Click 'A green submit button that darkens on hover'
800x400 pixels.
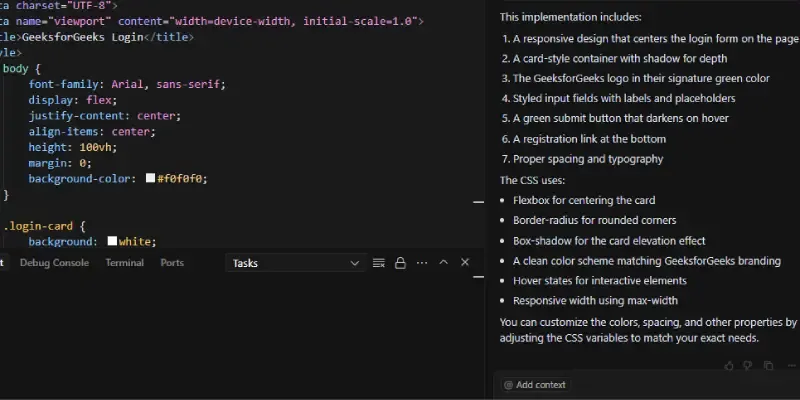pyautogui.click(x=620, y=118)
